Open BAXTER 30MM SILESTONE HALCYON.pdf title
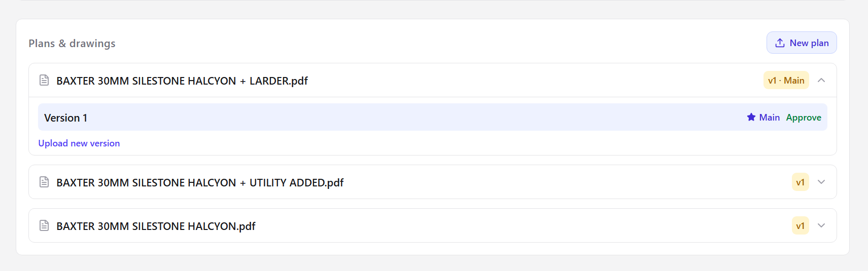This screenshot has height=271, width=868. [x=156, y=226]
